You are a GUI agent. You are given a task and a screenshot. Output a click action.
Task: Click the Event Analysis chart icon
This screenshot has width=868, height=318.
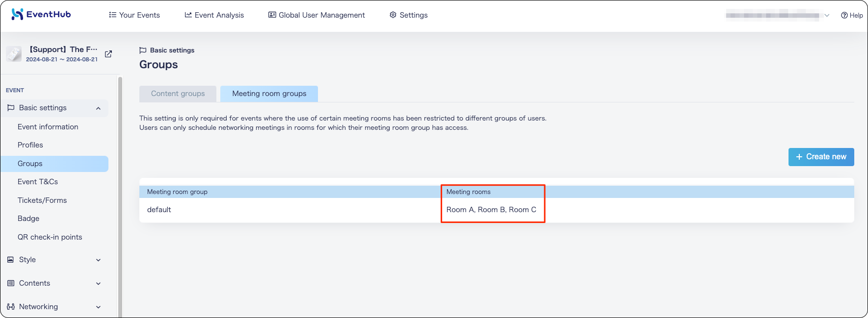coord(188,15)
